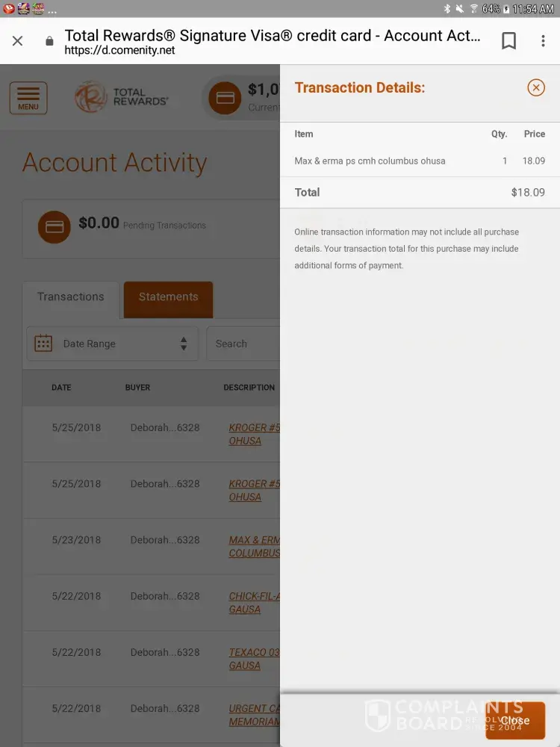Screen dimensions: 560x747
Task: Open the browser three-dot overflow menu
Action: [543, 41]
